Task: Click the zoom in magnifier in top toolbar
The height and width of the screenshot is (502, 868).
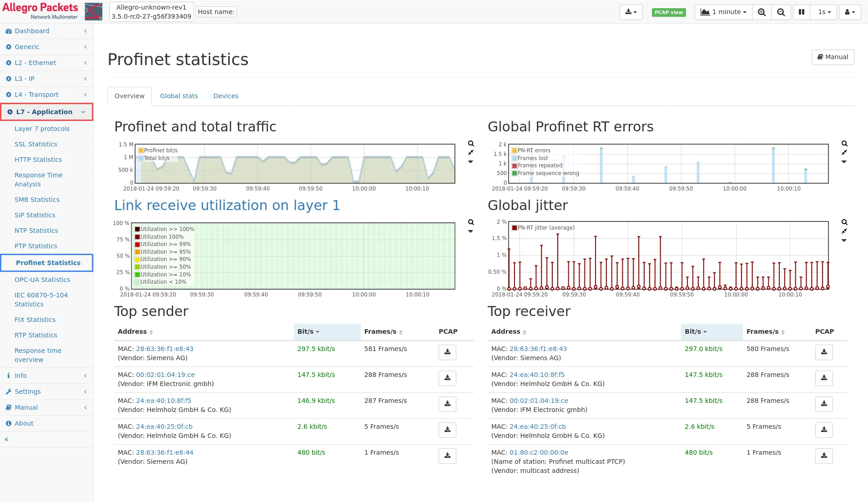Action: [762, 12]
